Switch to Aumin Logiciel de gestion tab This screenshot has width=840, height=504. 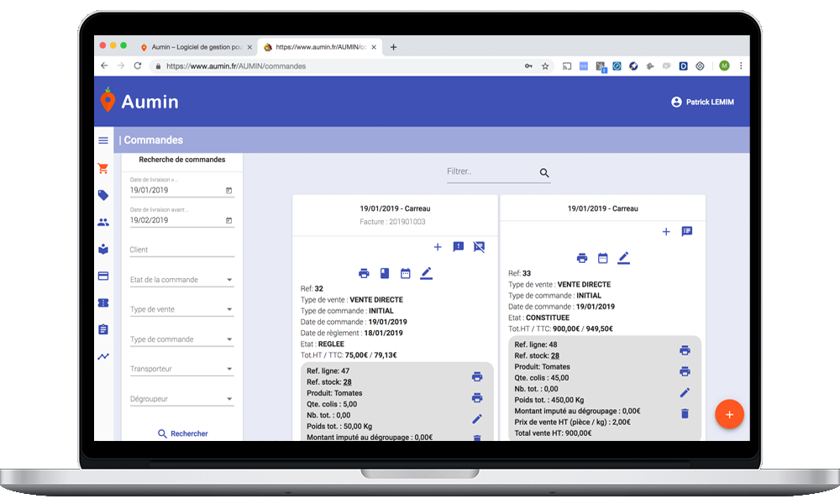click(x=196, y=47)
